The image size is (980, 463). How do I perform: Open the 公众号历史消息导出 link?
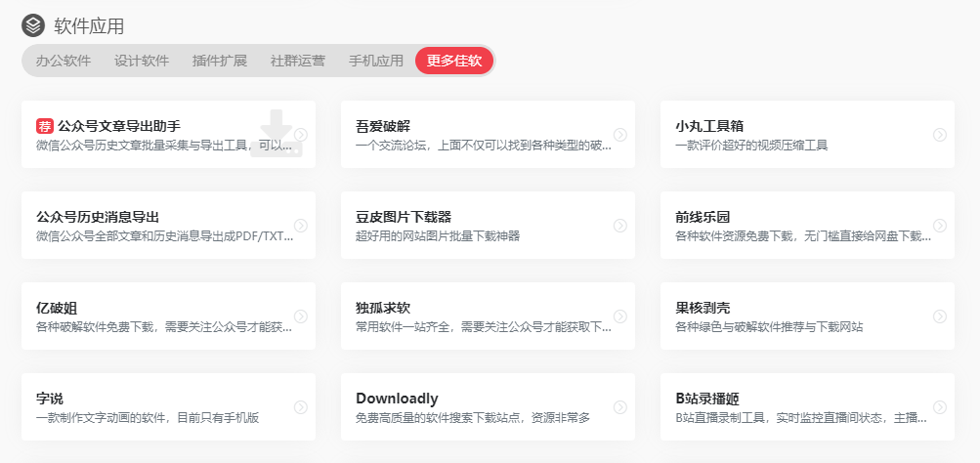pyautogui.click(x=98, y=218)
